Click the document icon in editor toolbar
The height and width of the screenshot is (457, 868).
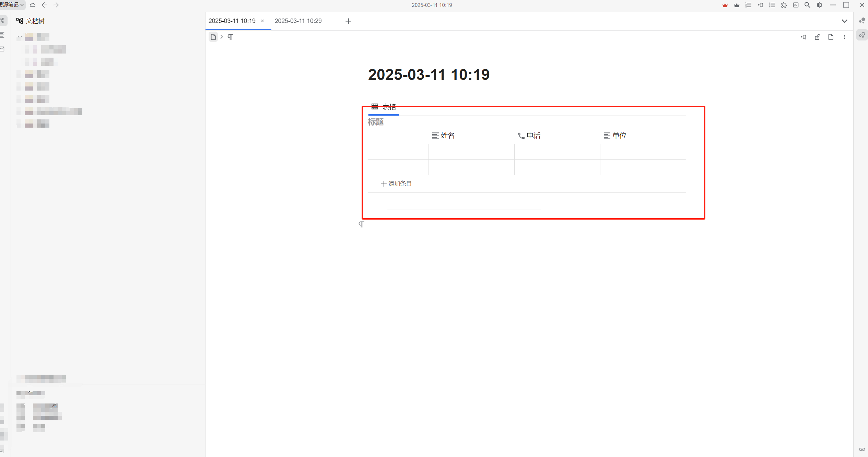click(x=831, y=37)
